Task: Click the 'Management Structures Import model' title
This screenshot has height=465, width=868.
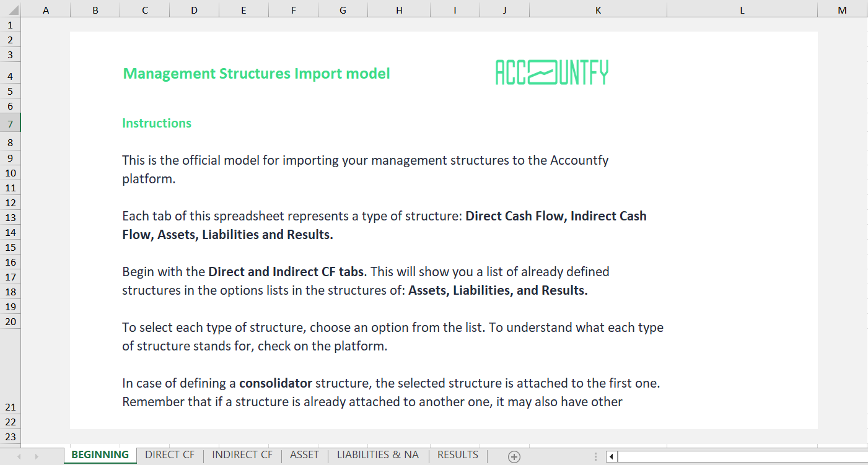Action: (x=256, y=74)
